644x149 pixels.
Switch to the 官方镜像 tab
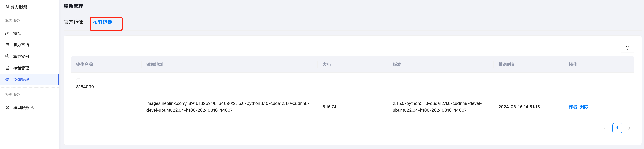click(73, 22)
